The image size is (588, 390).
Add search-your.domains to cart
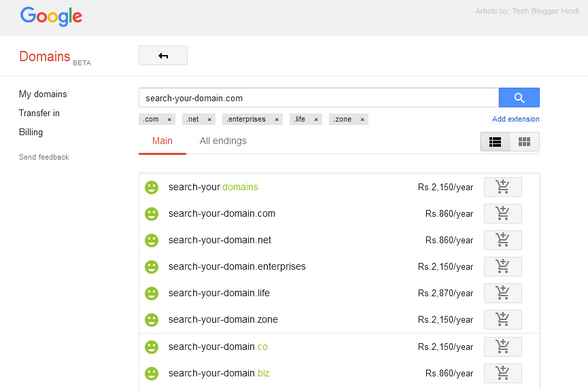[x=503, y=187]
